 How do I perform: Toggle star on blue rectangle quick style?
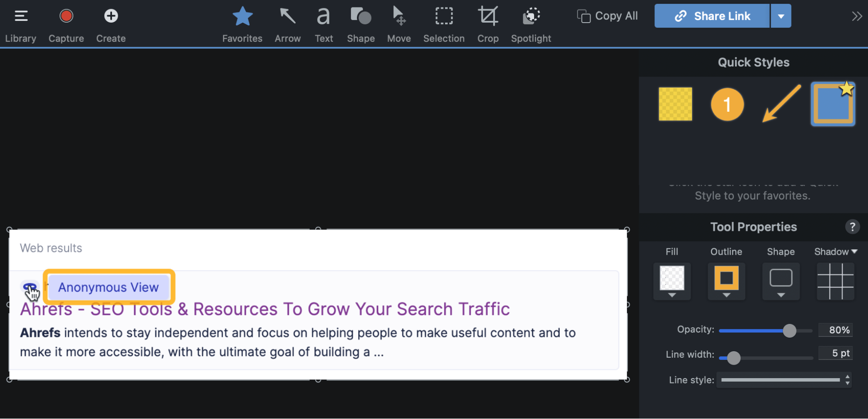pos(846,89)
